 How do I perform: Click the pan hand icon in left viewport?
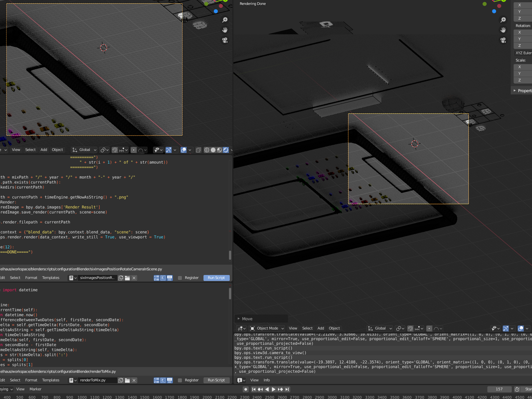[x=225, y=30]
